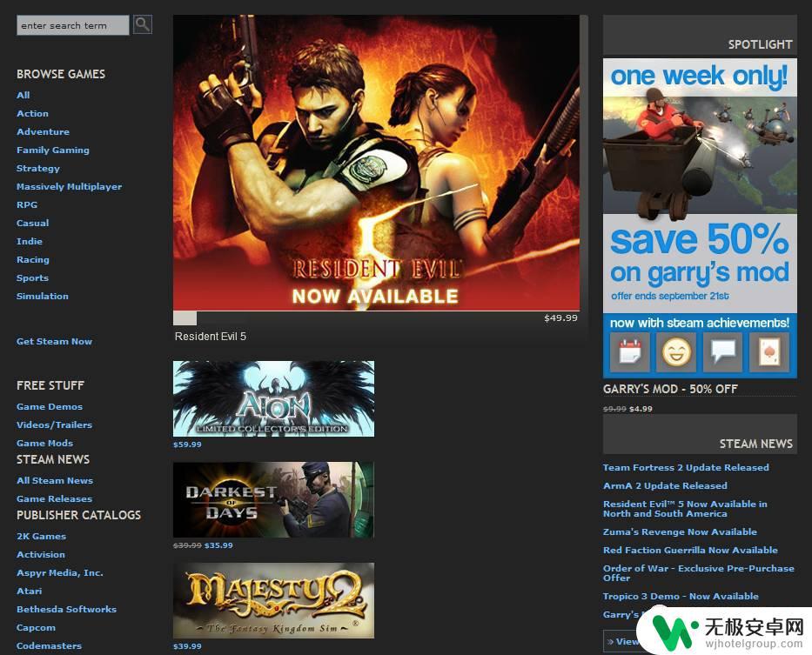The image size is (812, 655).
Task: Open the Darkest of Days banner
Action: click(273, 499)
